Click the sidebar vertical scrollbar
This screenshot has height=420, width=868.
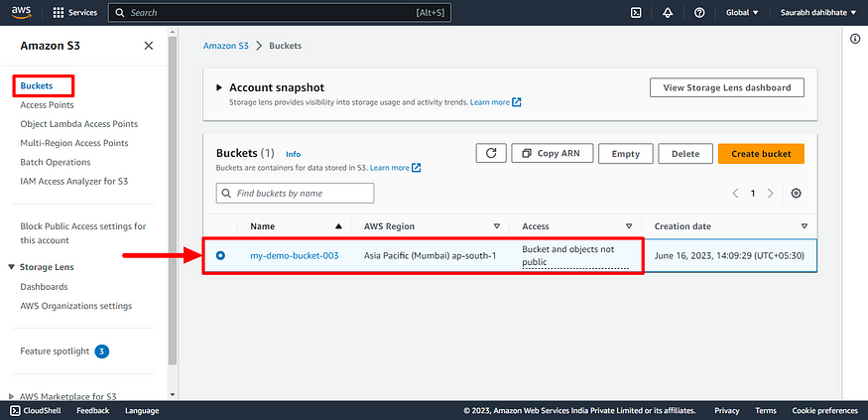click(x=173, y=200)
